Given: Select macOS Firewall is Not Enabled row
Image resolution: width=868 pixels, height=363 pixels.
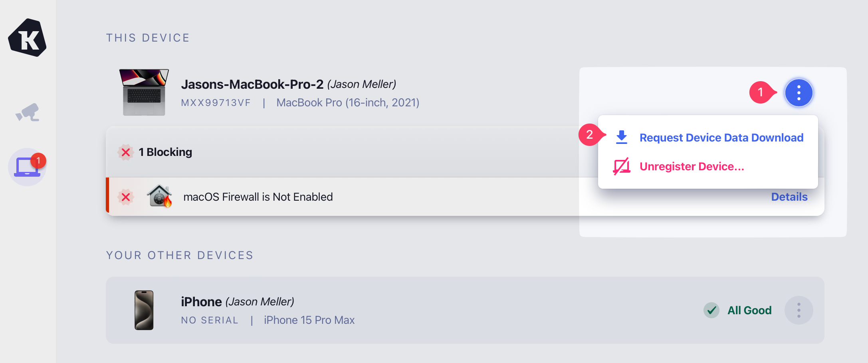Looking at the screenshot, I should 258,197.
